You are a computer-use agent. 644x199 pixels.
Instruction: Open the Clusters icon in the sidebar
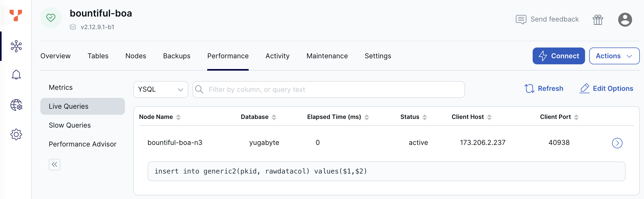point(16,46)
